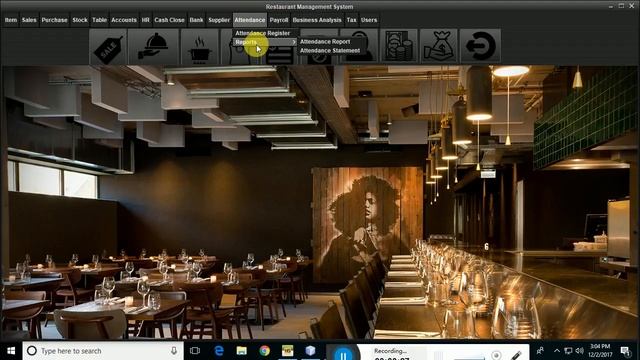Launch Google Chrome from taskbar
Screen dimensions: 640x360
click(x=264, y=351)
